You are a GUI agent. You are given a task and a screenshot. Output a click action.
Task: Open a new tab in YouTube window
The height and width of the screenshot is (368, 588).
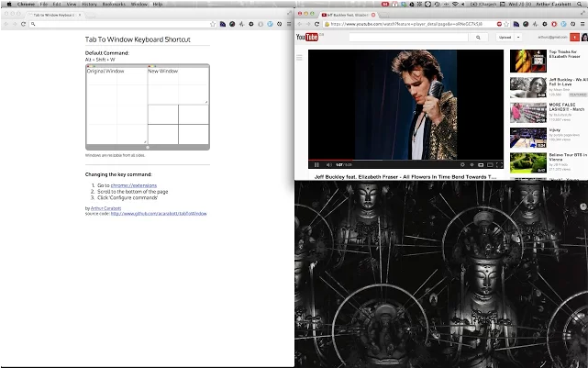click(384, 16)
